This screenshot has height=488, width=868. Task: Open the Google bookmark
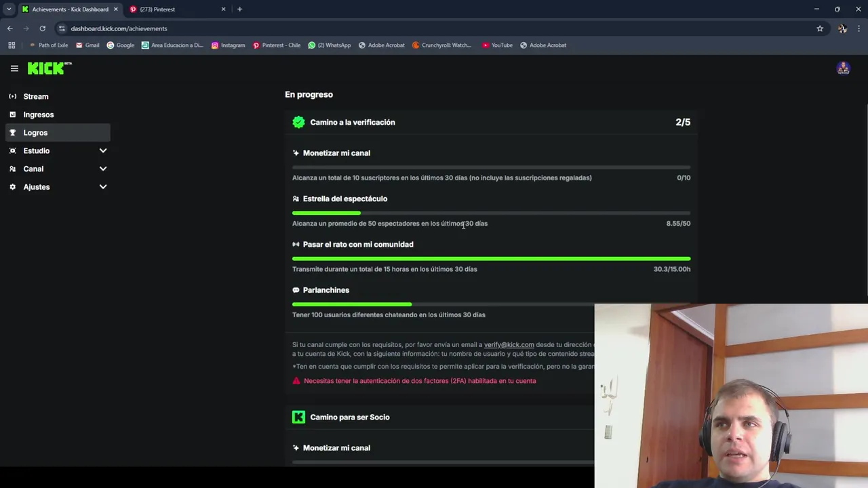121,45
